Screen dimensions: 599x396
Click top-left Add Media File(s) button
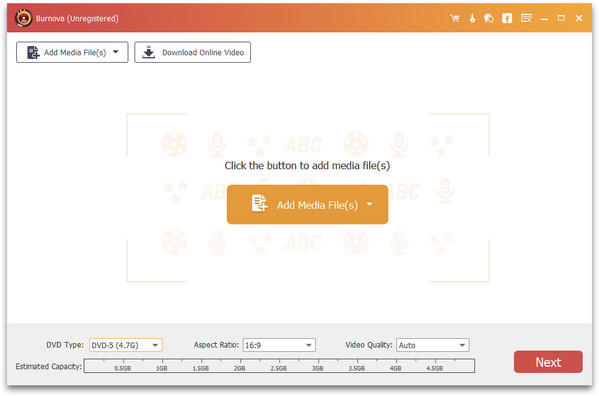click(72, 52)
